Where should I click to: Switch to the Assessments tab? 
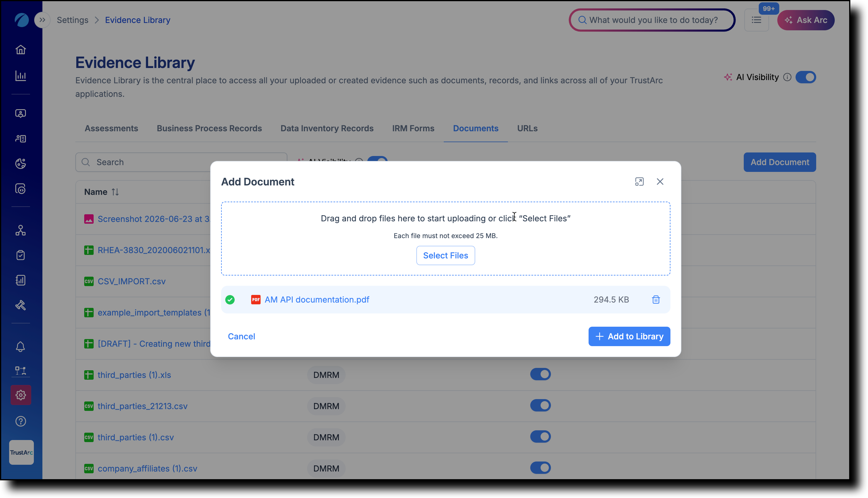(x=111, y=129)
